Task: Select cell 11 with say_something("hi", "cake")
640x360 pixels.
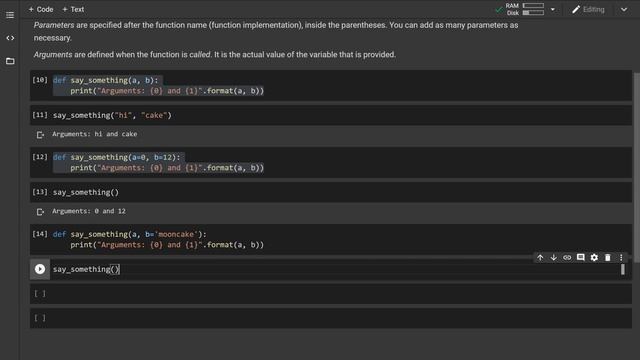Action: [331, 116]
